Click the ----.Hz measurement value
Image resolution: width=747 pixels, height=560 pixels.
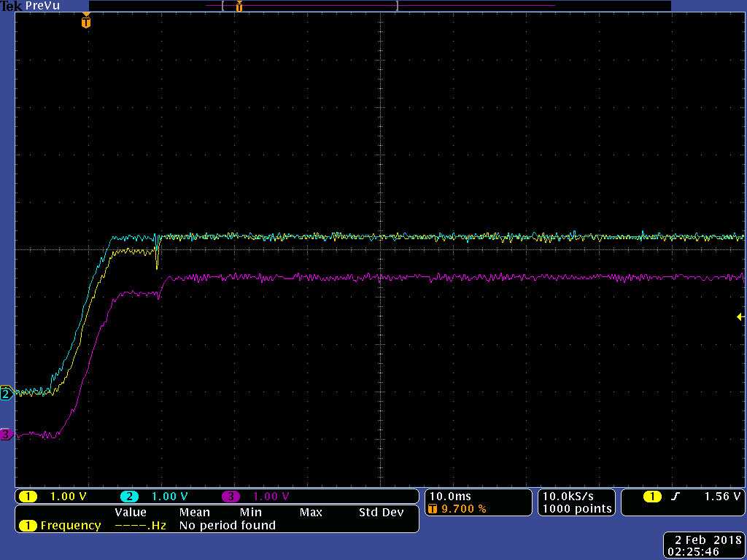pos(141,526)
